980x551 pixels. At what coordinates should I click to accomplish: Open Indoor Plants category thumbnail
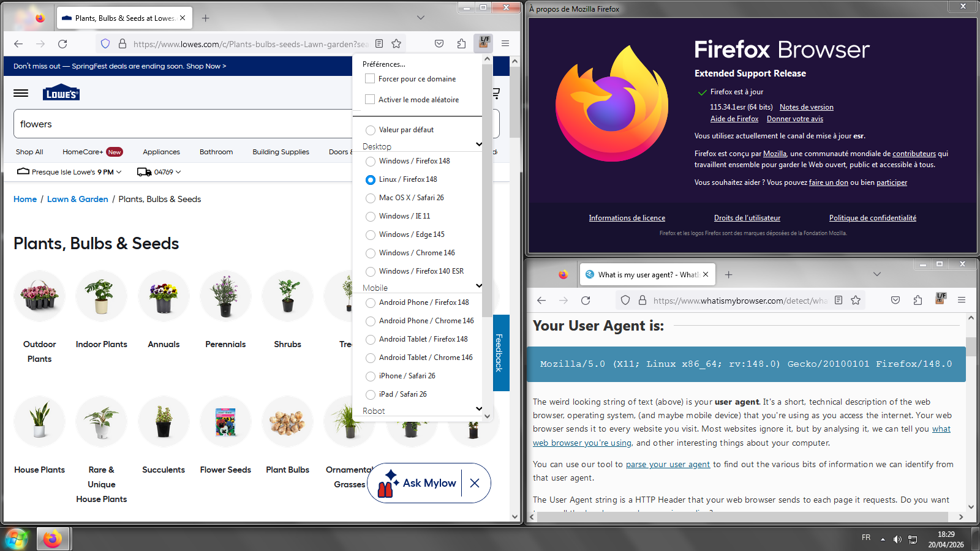click(x=102, y=296)
